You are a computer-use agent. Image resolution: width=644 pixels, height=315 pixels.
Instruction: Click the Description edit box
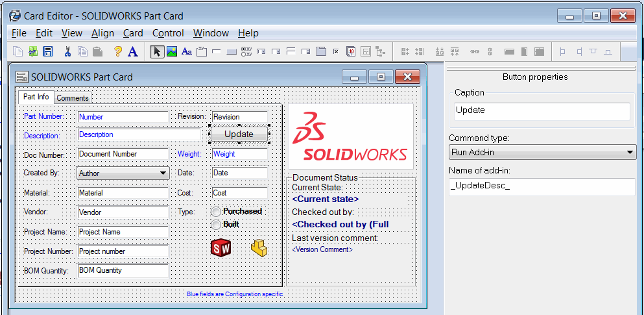pos(139,134)
